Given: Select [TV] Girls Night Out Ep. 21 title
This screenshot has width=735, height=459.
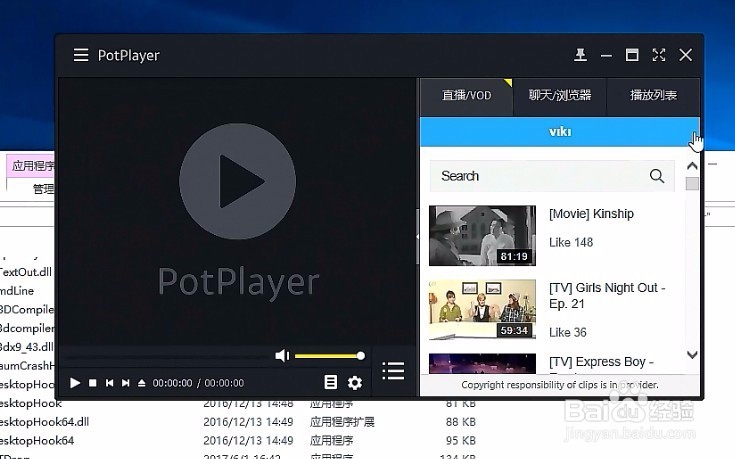Looking at the screenshot, I should tap(607, 296).
